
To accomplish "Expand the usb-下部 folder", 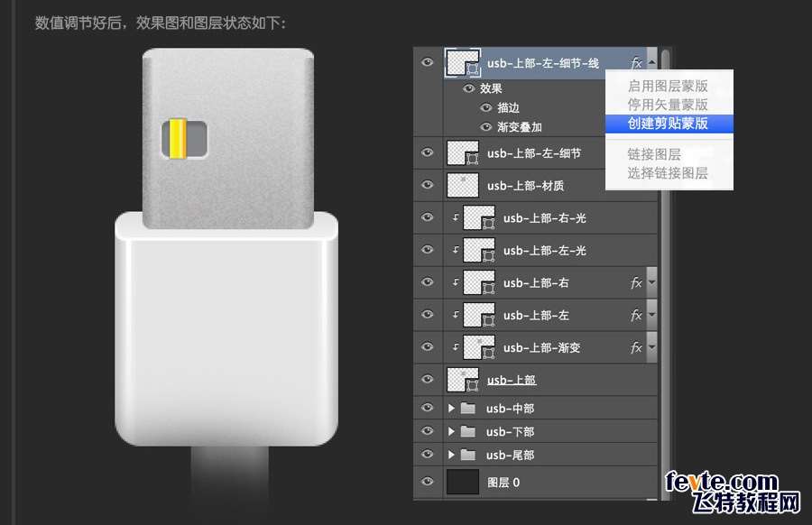I will point(452,431).
